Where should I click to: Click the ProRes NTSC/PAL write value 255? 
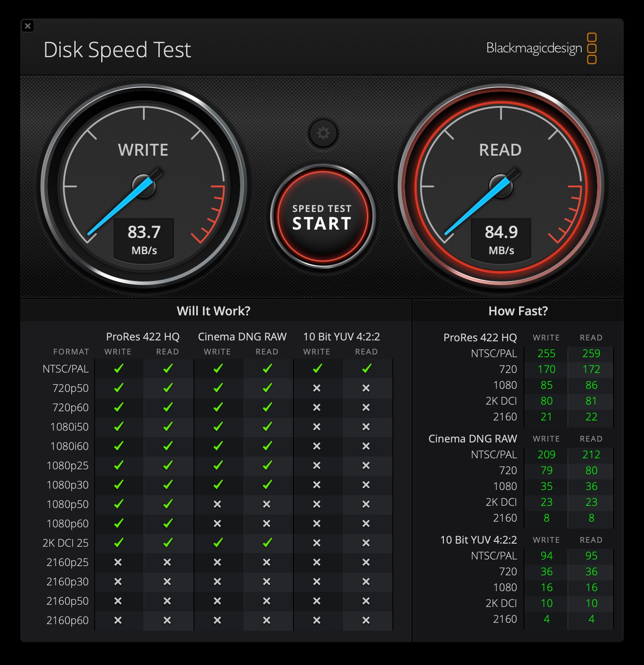coord(546,354)
